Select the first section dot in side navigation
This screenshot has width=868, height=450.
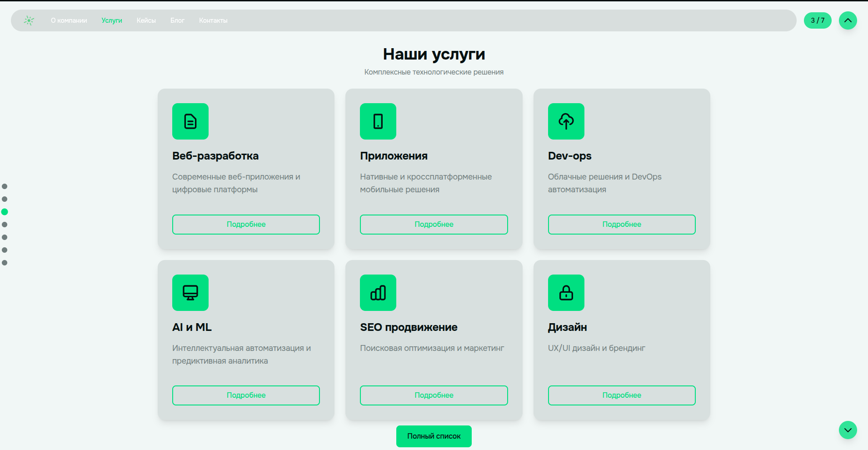[5, 186]
